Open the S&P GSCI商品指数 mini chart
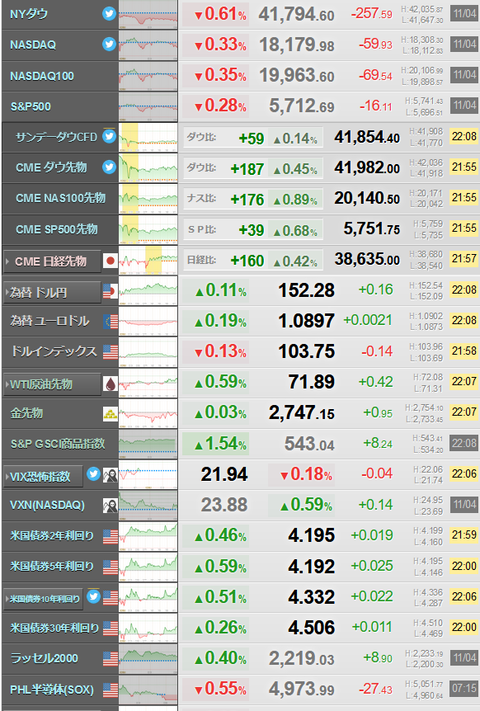 [x=148, y=443]
